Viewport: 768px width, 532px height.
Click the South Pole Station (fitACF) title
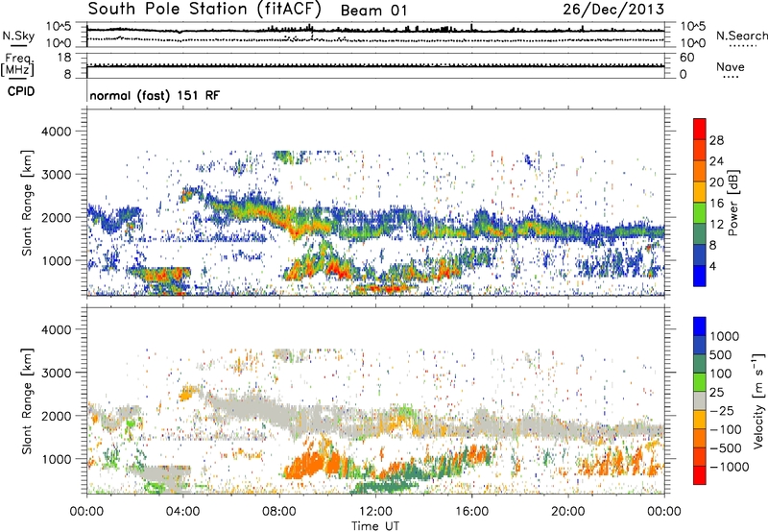click(x=204, y=10)
